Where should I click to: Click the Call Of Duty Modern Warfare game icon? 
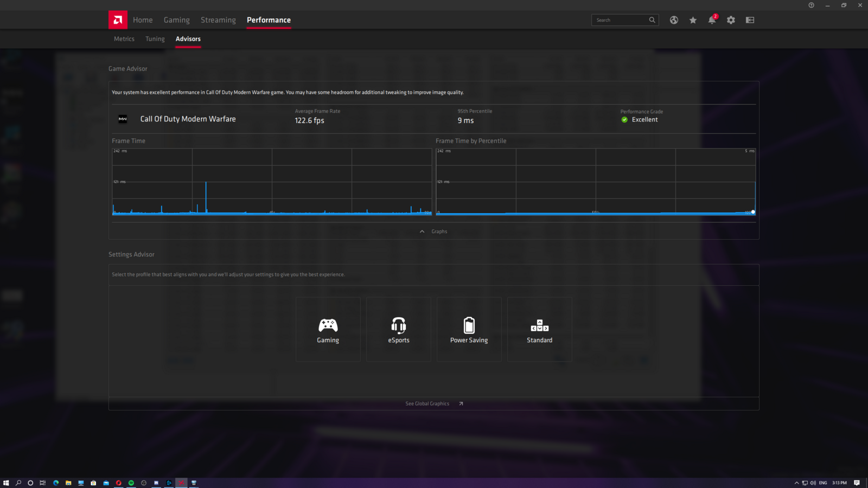(x=123, y=119)
